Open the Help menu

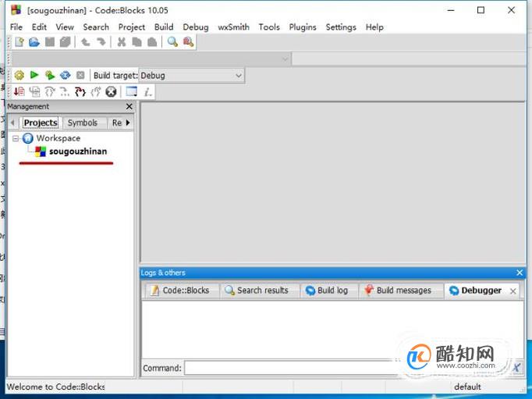374,27
